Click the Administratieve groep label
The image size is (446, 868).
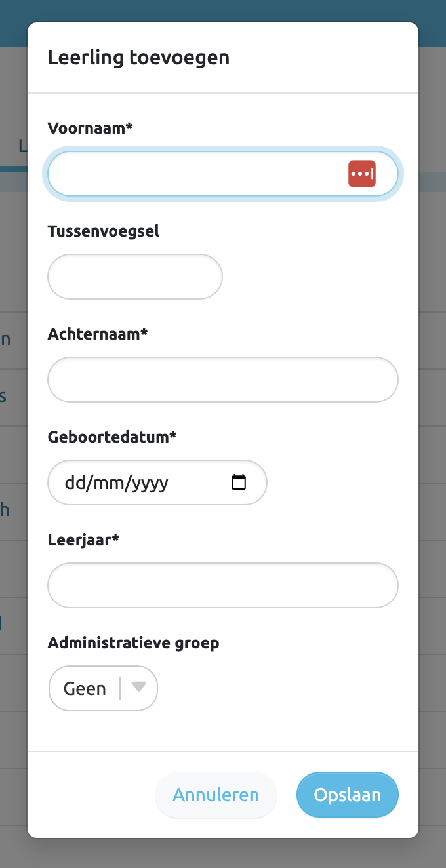[134, 642]
